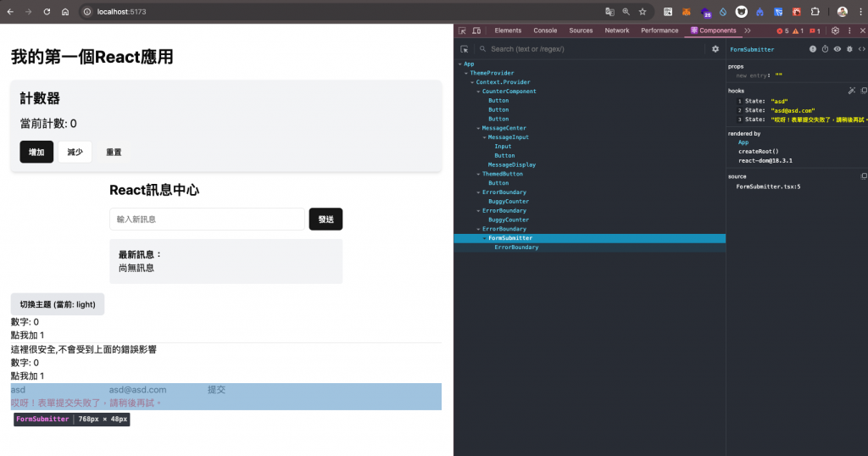The height and width of the screenshot is (456, 868).
Task: Log FormSubmitter data to console (bug icon)
Action: 849,49
